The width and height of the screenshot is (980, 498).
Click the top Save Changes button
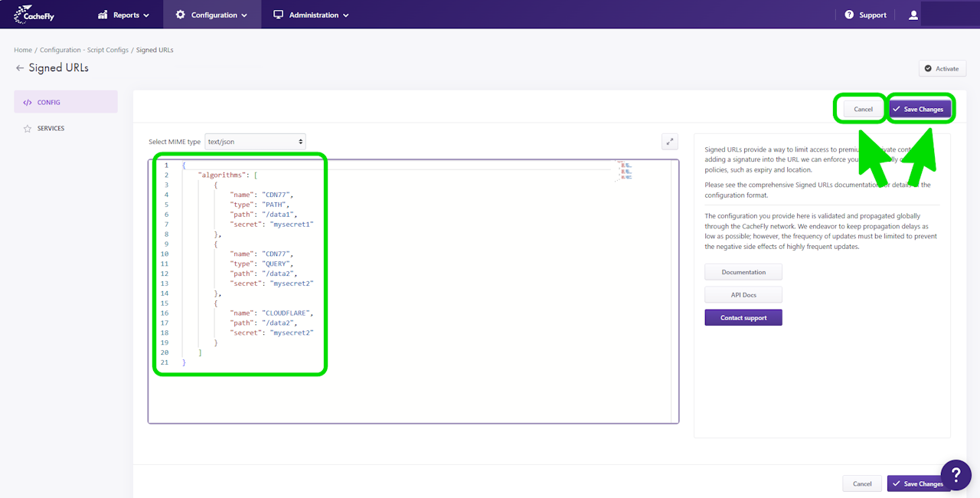(x=920, y=110)
